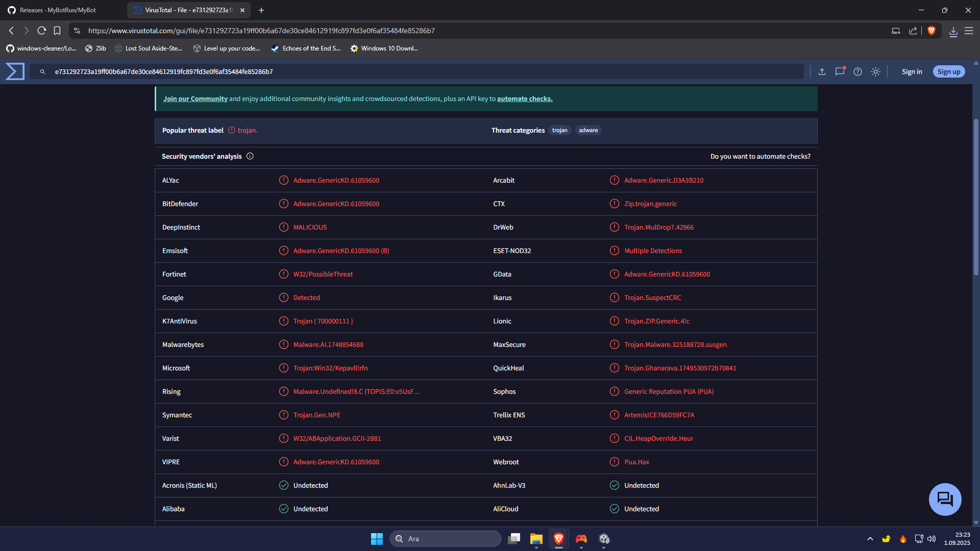980x551 pixels.
Task: Click the page vertical scrollbar thumb
Action: 976,197
